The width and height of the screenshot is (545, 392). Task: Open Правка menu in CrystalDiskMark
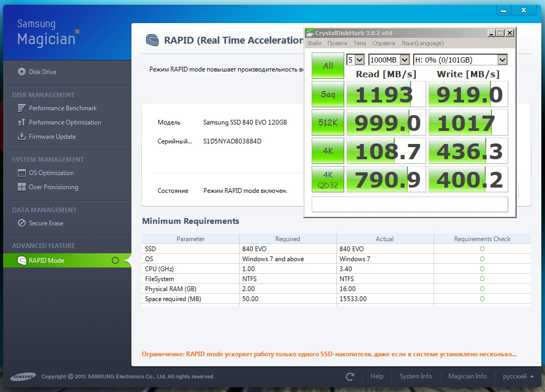337,43
